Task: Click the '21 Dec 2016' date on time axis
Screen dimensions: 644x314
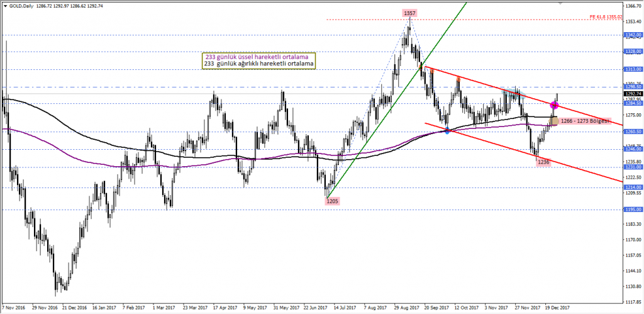Action: tap(75, 308)
